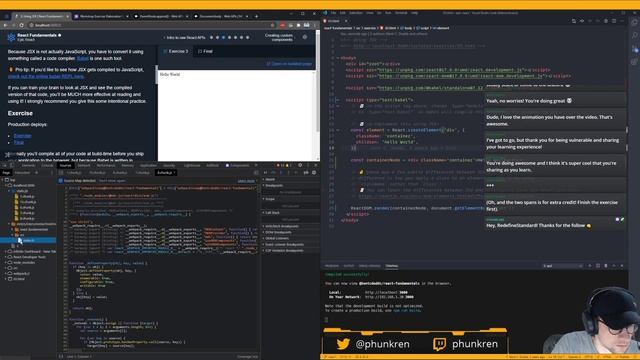Fold the body tag in the VS Code gutter
The height and width of the screenshot is (360, 640).
pos(338,58)
